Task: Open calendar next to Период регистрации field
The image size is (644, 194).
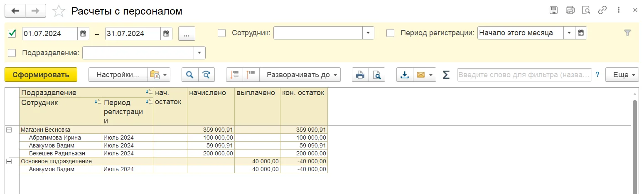Action: (581, 33)
